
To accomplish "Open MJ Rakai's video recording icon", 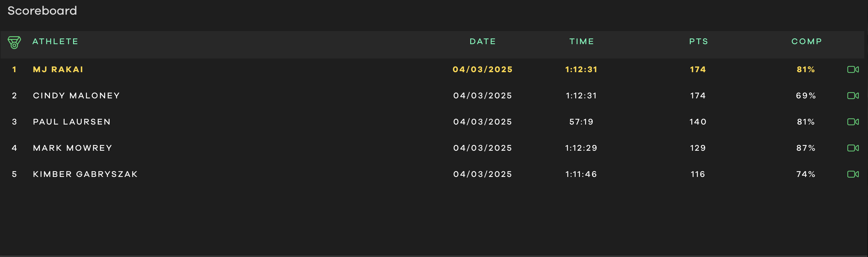I will [x=853, y=69].
